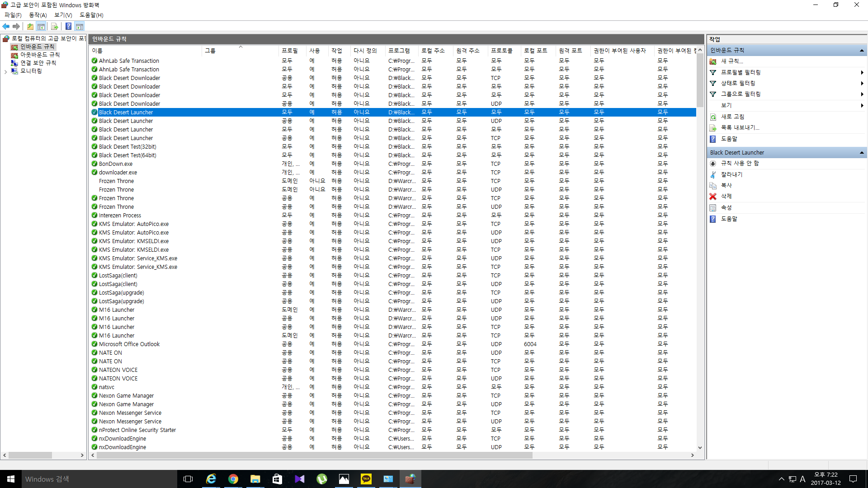
Task: Expand the 보기 submenu arrow in actions
Action: click(x=862, y=105)
